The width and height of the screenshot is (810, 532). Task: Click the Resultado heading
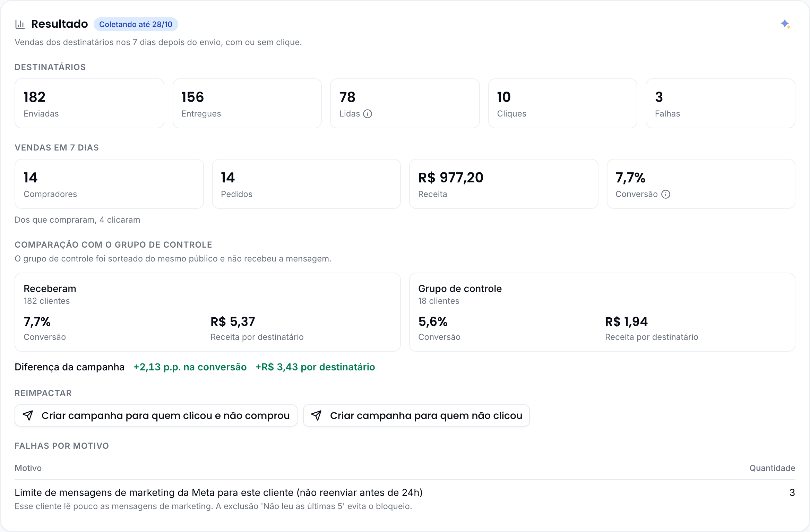pyautogui.click(x=60, y=24)
